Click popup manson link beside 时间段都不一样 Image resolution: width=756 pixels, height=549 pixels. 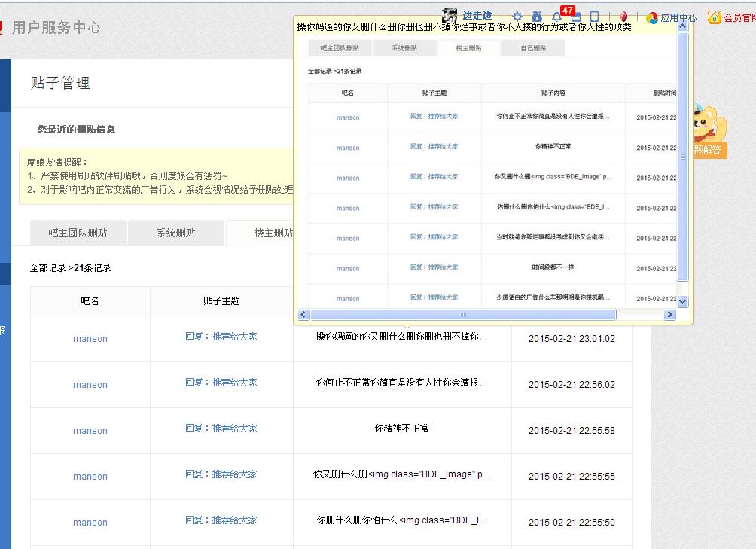pyautogui.click(x=348, y=269)
